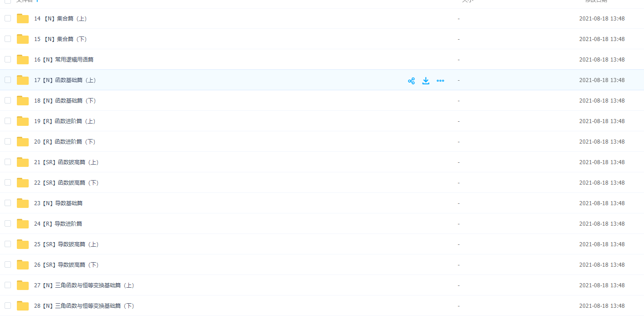This screenshot has height=316, width=644.
Task: Click folder icon next to 23 导数基础篇
Action: [x=23, y=203]
